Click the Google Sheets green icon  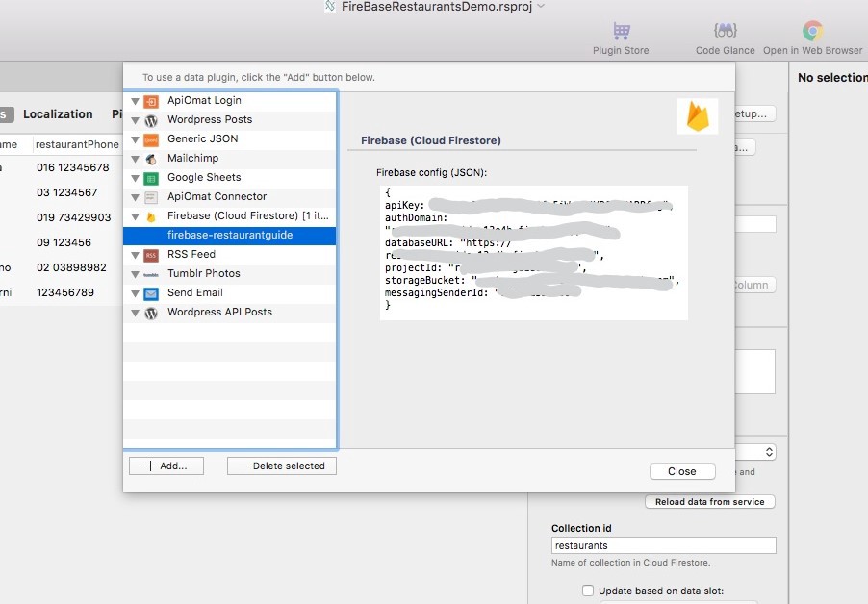click(151, 179)
